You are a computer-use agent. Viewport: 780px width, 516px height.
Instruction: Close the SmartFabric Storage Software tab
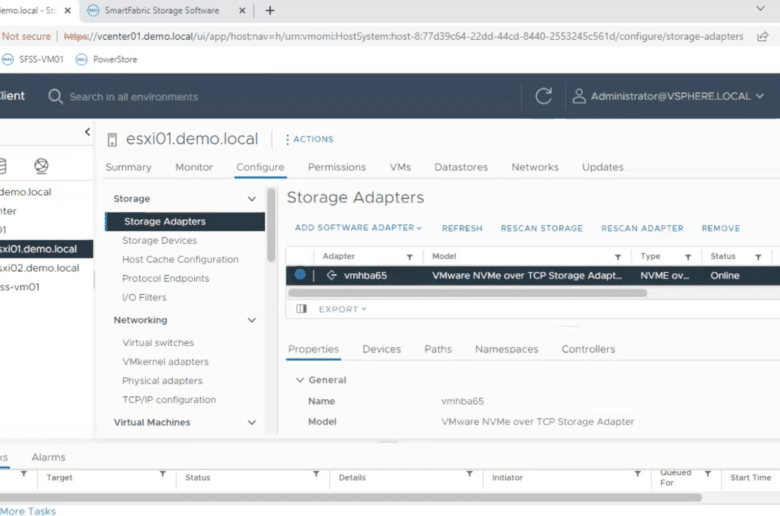point(242,10)
